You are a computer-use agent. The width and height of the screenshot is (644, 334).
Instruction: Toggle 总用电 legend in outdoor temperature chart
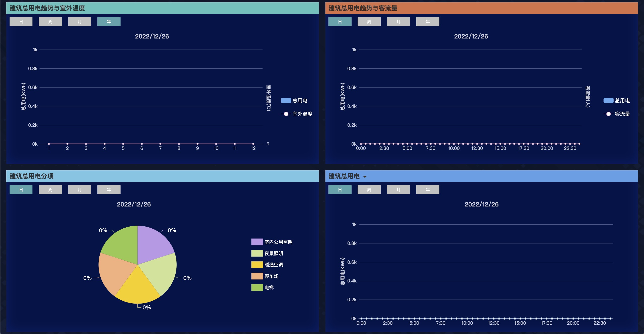point(294,101)
